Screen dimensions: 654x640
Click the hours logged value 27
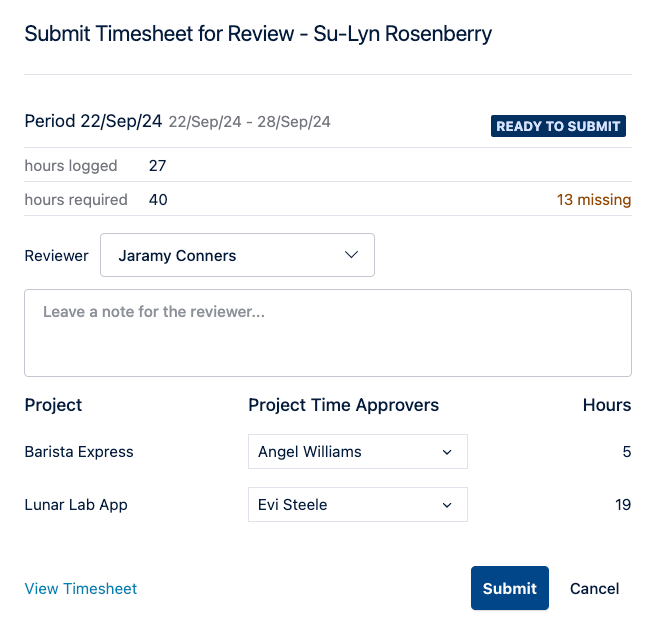coord(157,166)
